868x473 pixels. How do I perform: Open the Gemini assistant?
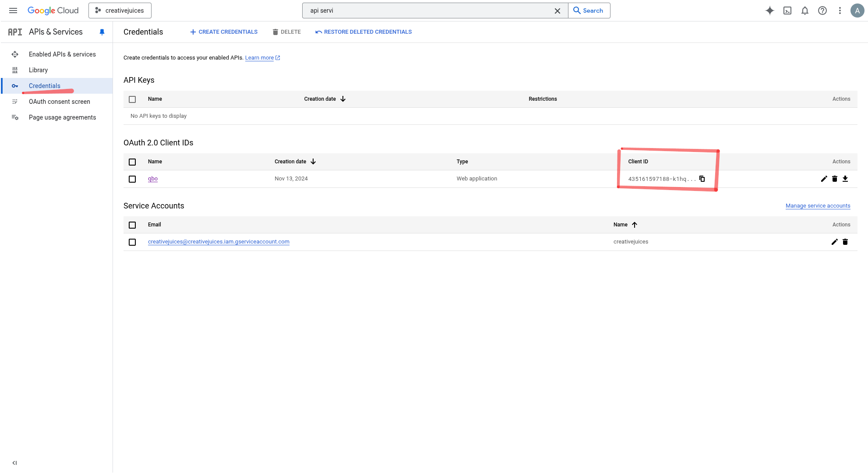(769, 11)
